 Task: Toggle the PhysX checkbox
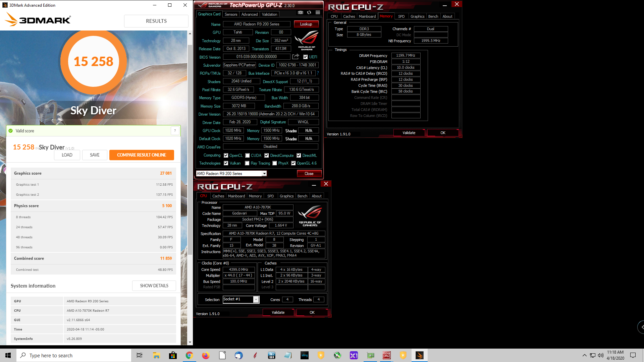tap(275, 163)
